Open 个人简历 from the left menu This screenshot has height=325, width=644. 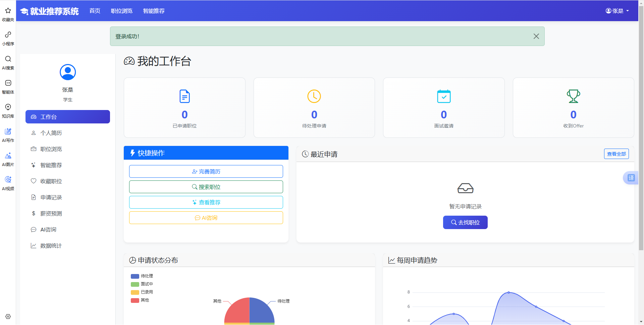pos(51,133)
